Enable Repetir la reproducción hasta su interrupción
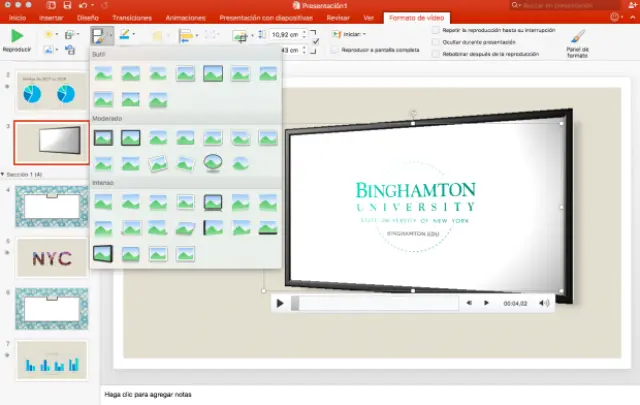This screenshot has width=640, height=405. pos(435,31)
